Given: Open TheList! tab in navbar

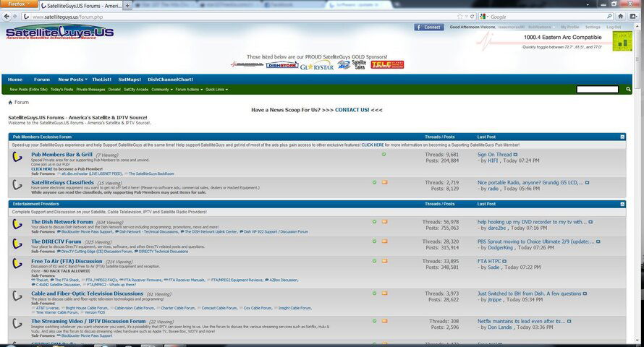Looking at the screenshot, I should (x=102, y=80).
